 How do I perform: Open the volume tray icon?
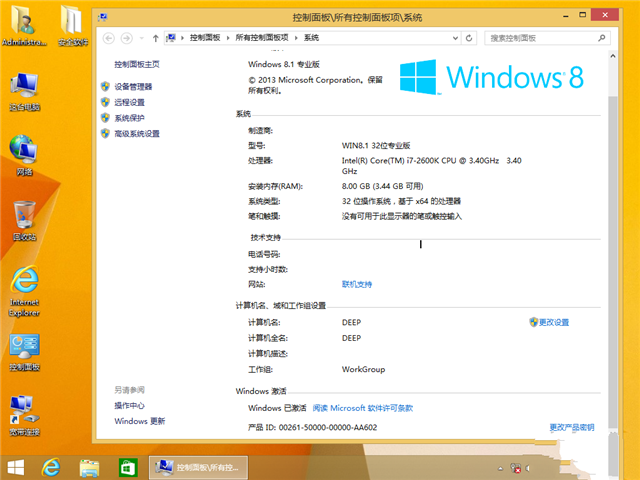coord(528,468)
